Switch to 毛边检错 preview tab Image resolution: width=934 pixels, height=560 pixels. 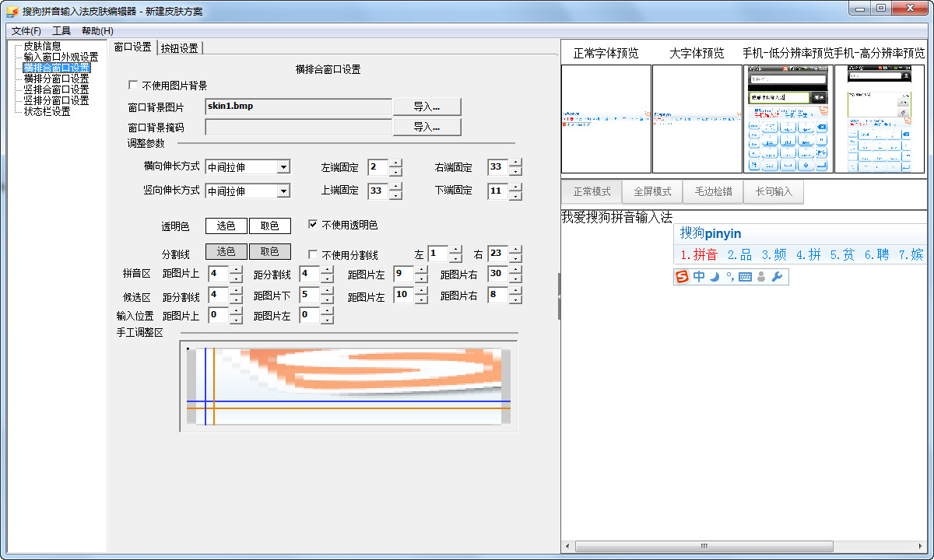pos(713,191)
